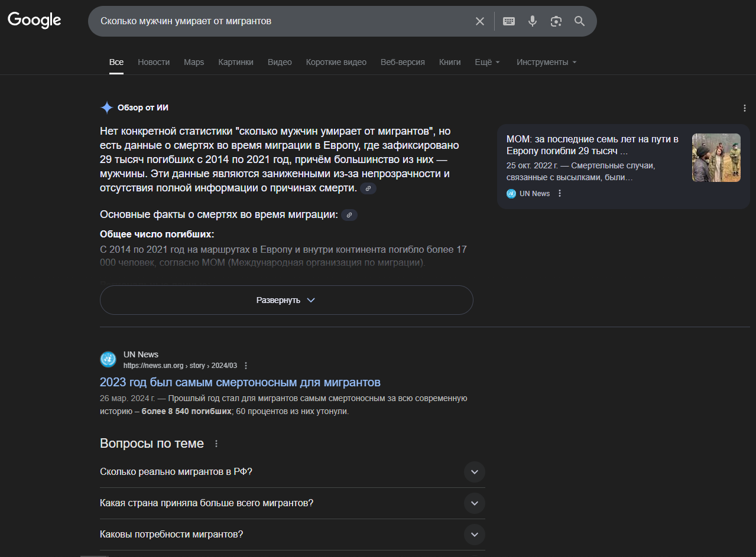Click 'Обзор от ИИ' heading text

pyautogui.click(x=143, y=108)
